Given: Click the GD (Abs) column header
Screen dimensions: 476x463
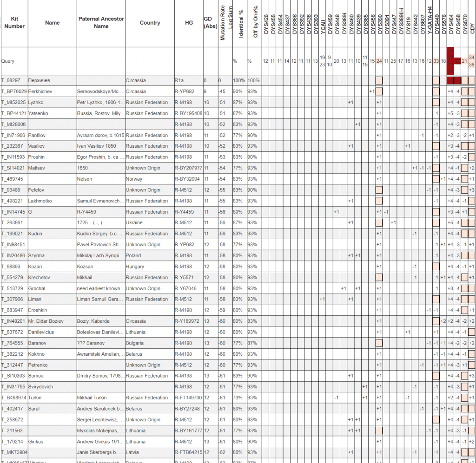Looking at the screenshot, I should point(211,23).
